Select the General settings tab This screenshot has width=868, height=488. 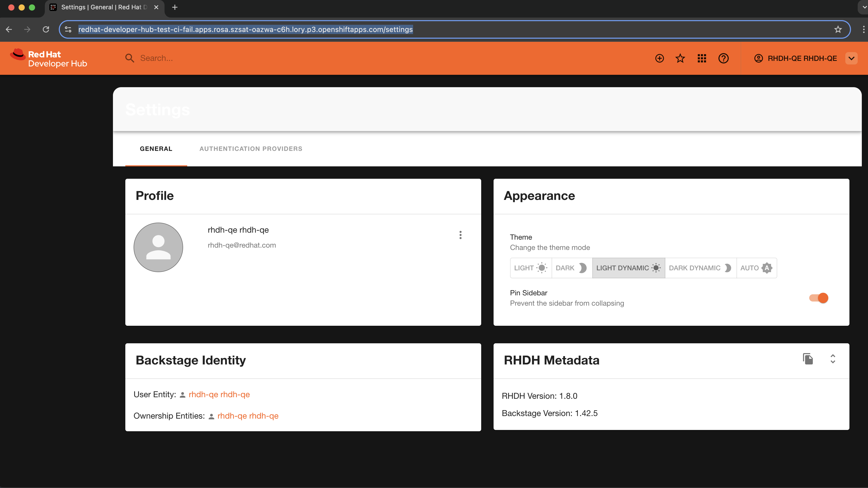point(156,149)
